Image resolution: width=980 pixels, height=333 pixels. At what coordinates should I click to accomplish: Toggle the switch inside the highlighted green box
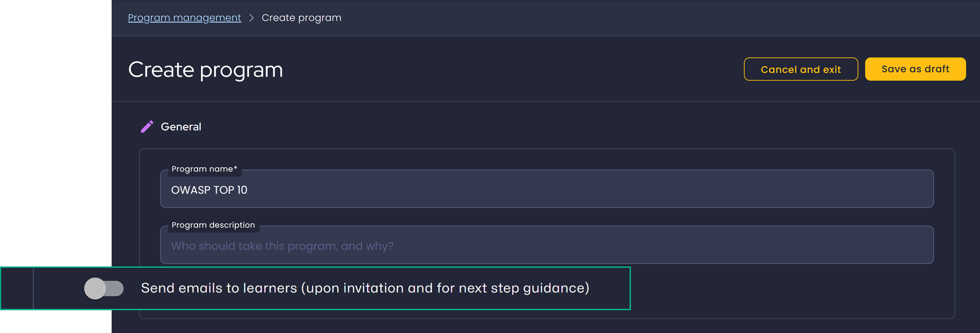104,289
